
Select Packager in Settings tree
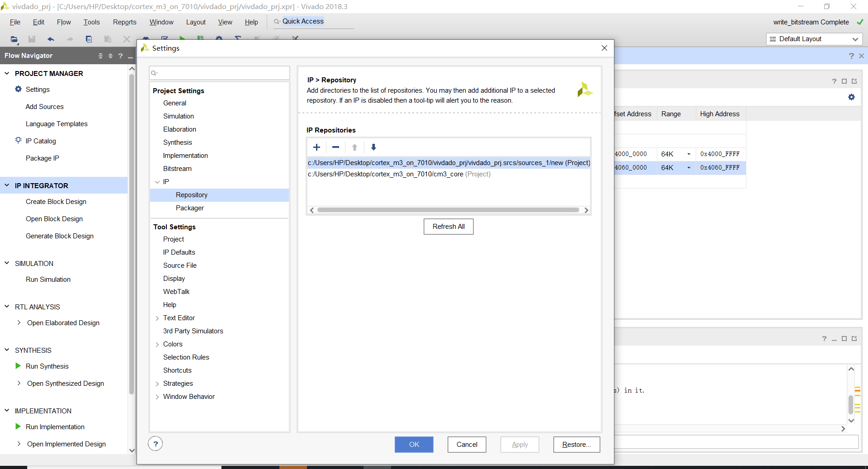(190, 208)
